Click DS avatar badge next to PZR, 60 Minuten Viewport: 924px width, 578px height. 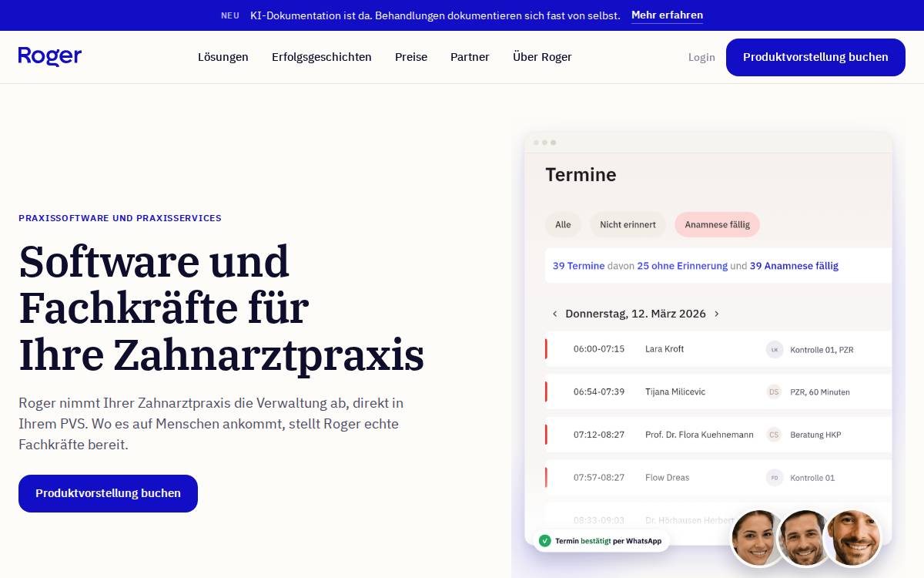tap(774, 391)
